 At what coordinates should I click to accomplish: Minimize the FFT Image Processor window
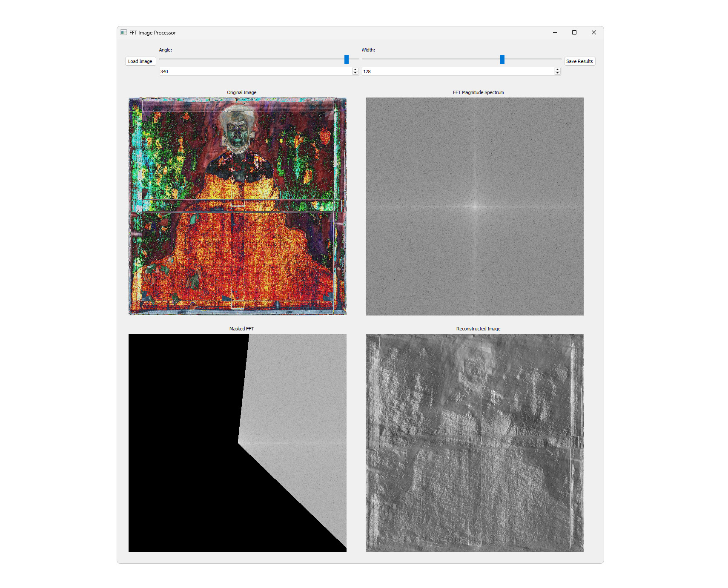[x=555, y=32]
